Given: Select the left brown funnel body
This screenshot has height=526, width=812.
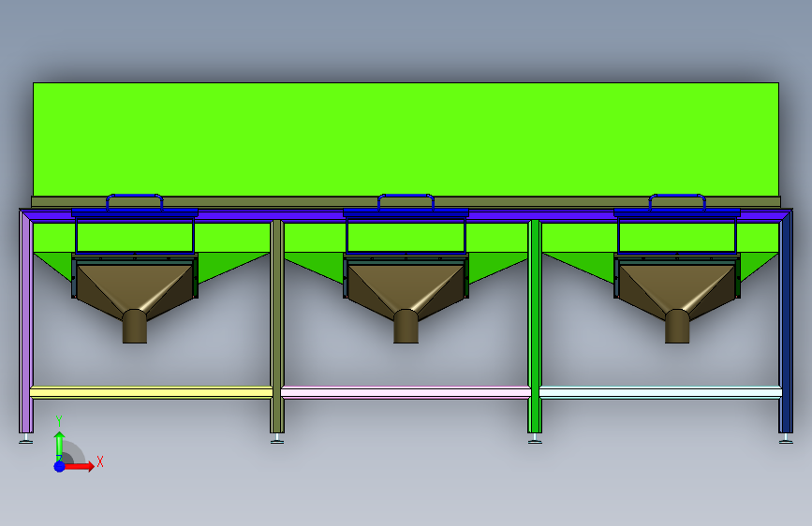Looking at the screenshot, I should coord(135,285).
